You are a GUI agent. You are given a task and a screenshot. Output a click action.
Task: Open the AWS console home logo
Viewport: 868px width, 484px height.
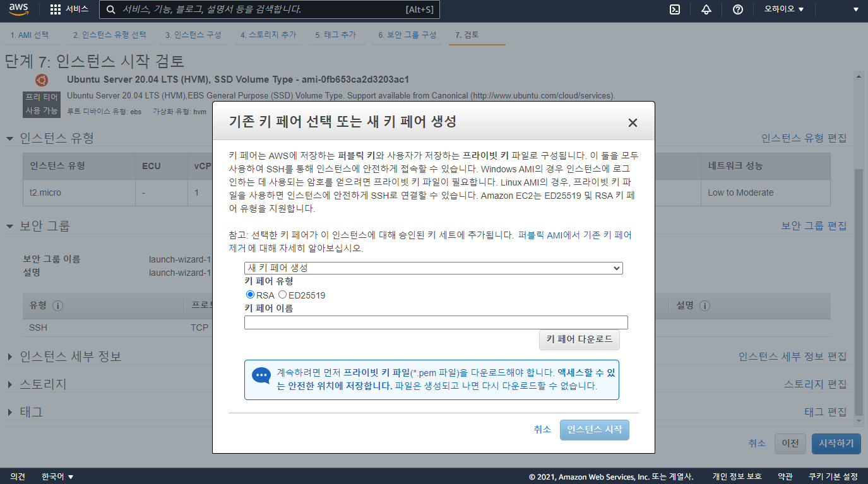18,9
